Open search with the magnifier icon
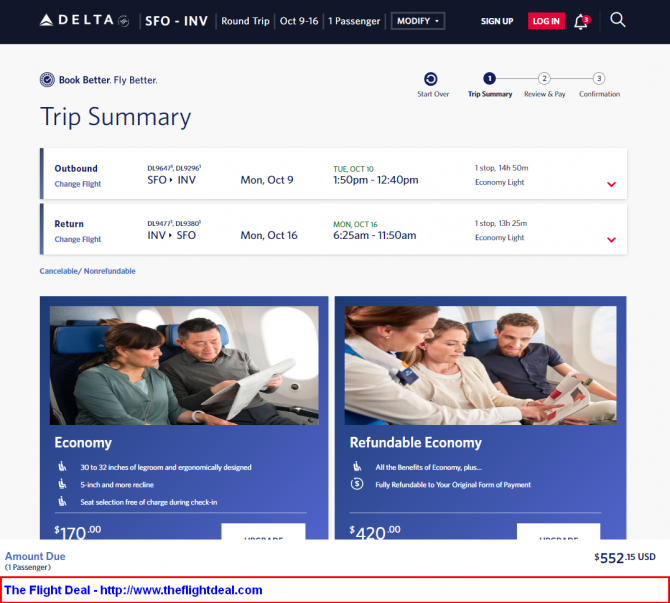Screen dimensions: 670x603 click(617, 20)
